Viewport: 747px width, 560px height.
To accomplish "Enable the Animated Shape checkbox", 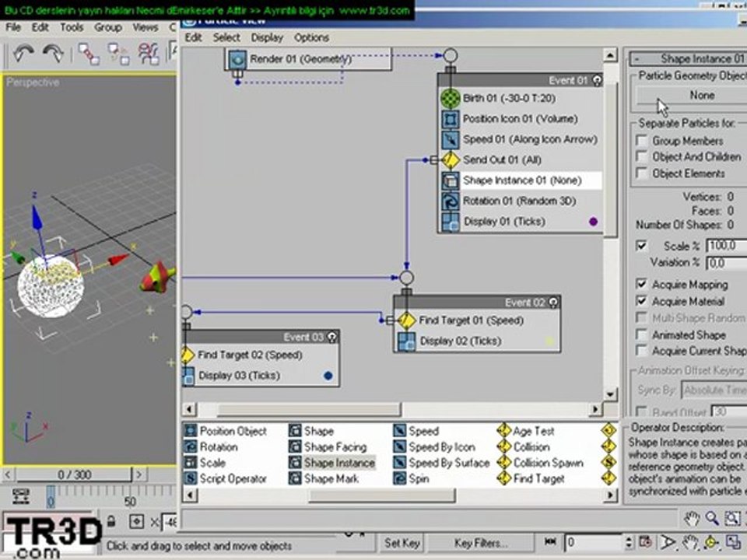I will tap(642, 334).
